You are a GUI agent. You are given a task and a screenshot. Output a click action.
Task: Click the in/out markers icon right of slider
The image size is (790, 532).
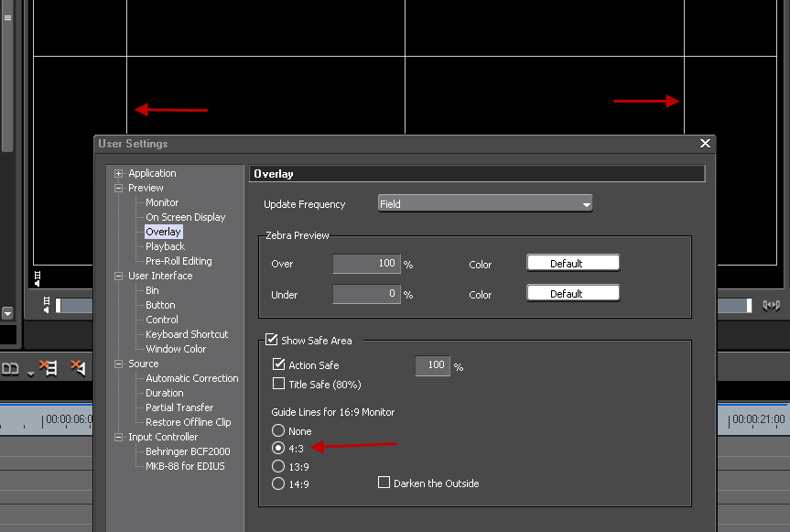tap(771, 305)
